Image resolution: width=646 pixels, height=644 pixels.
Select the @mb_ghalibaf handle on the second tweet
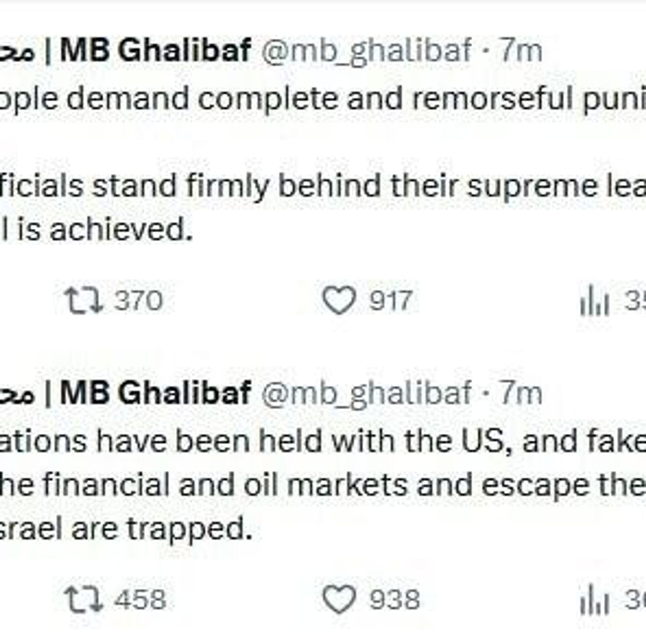366,393
